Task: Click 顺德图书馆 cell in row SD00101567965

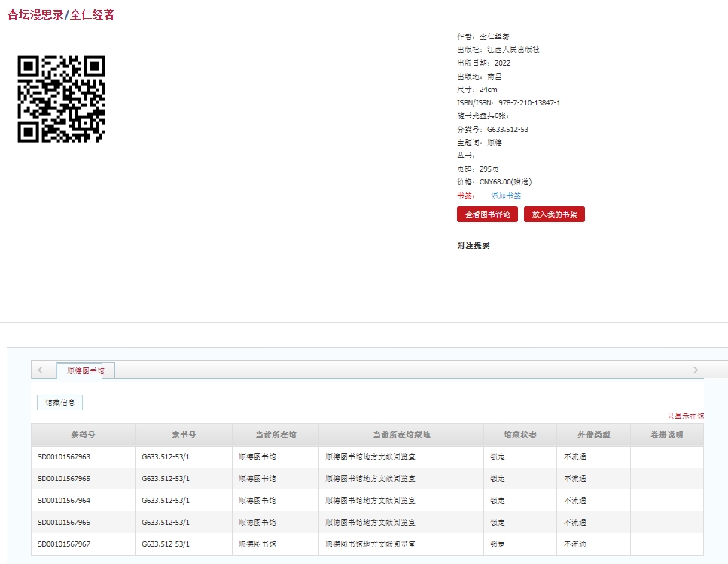Action: (257, 479)
